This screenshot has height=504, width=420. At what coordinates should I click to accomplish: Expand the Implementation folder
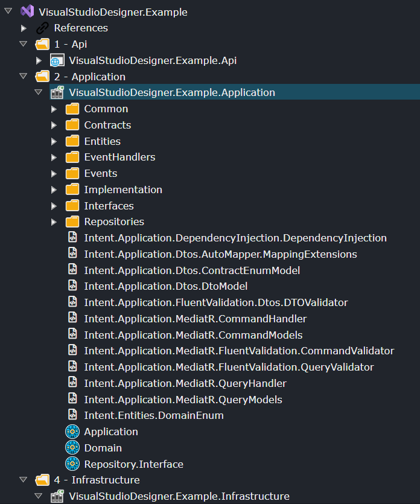coord(54,190)
